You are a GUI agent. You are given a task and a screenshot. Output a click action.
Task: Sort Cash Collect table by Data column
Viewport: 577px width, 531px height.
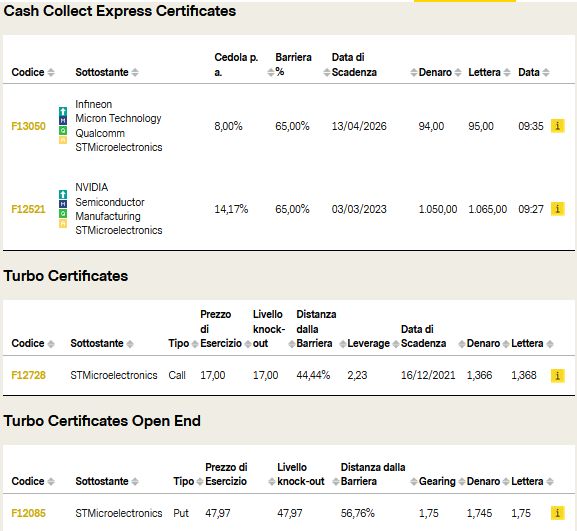546,72
